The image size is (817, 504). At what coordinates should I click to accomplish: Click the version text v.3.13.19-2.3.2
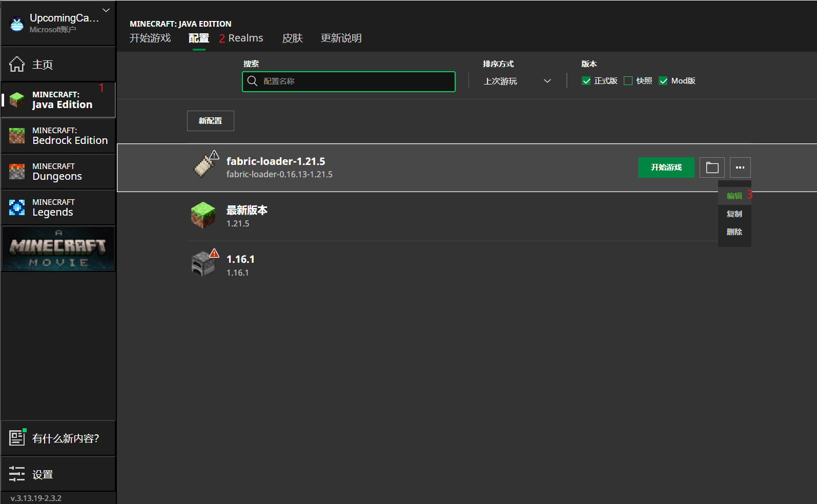pyautogui.click(x=36, y=498)
